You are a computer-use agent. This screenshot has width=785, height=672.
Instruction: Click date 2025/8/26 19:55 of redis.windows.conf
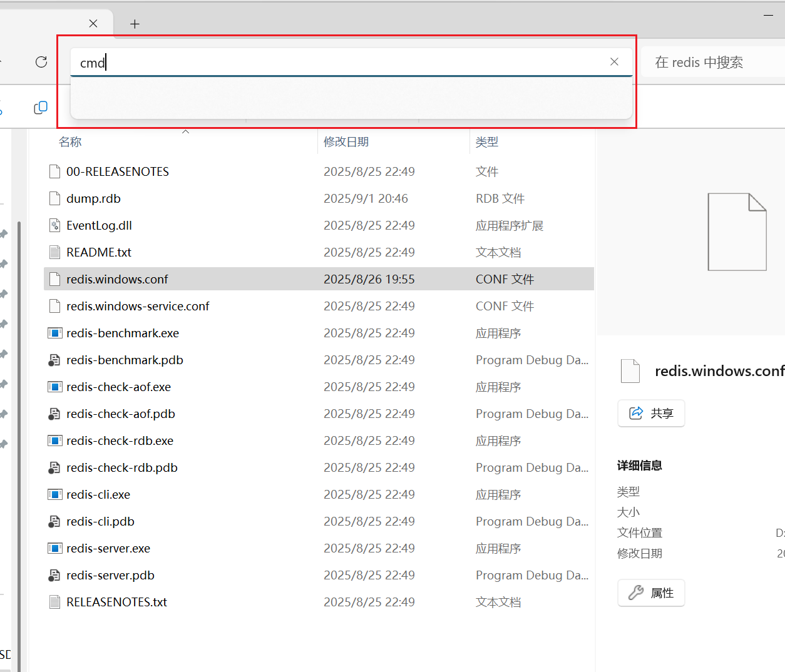pos(369,279)
